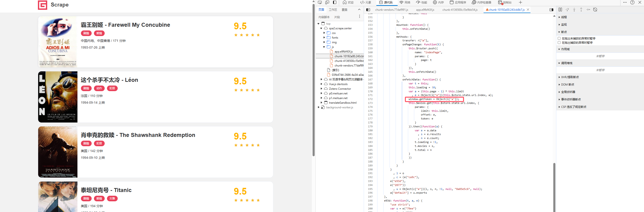Switch to chunk-4136500c.f3e9bb54.js editor tab

(460, 10)
